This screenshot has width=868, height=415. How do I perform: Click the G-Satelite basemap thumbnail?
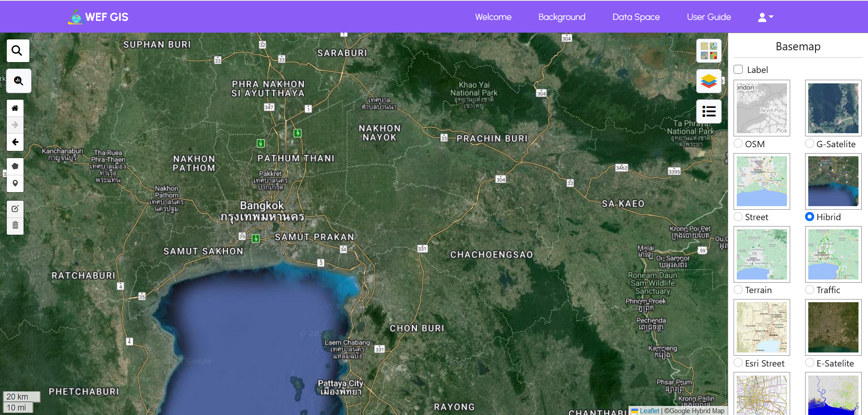coord(833,108)
